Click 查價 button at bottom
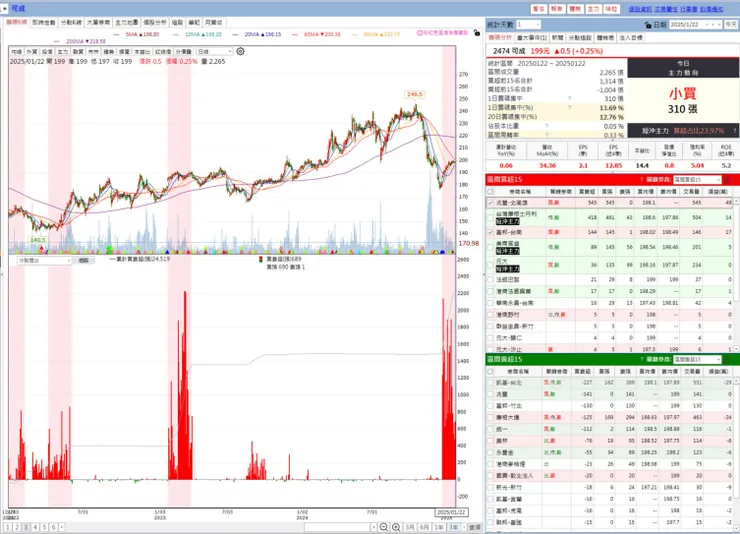The image size is (740, 534). click(475, 527)
